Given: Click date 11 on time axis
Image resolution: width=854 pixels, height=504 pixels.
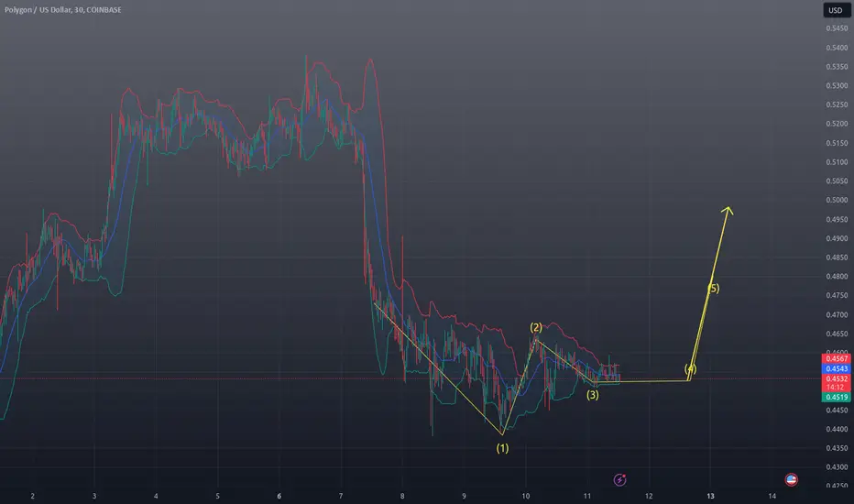Looking at the screenshot, I should pos(587,496).
